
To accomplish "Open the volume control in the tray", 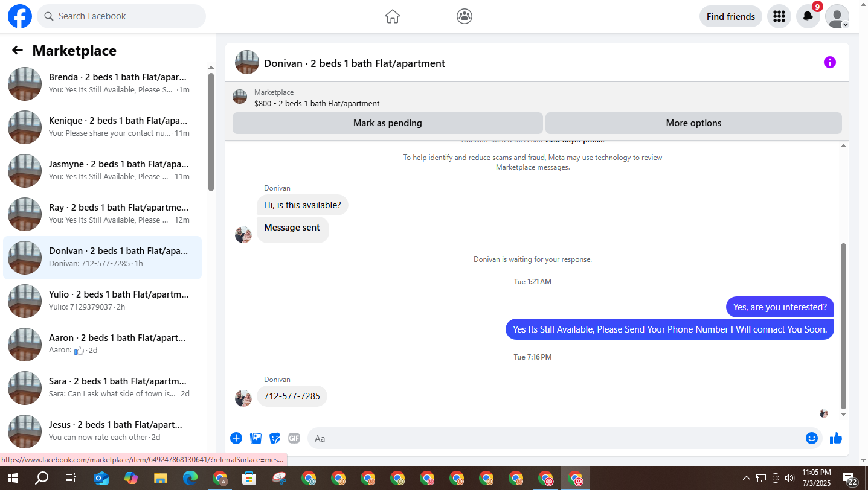I will [x=789, y=478].
